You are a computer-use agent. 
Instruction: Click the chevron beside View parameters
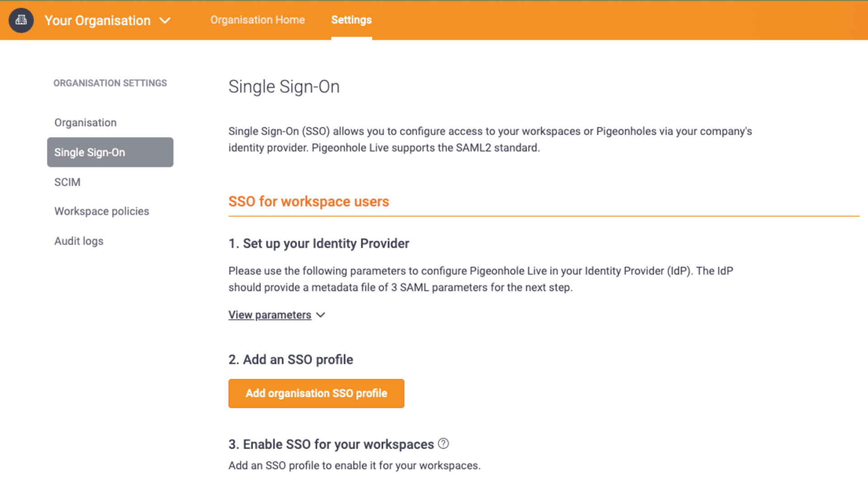(x=321, y=315)
